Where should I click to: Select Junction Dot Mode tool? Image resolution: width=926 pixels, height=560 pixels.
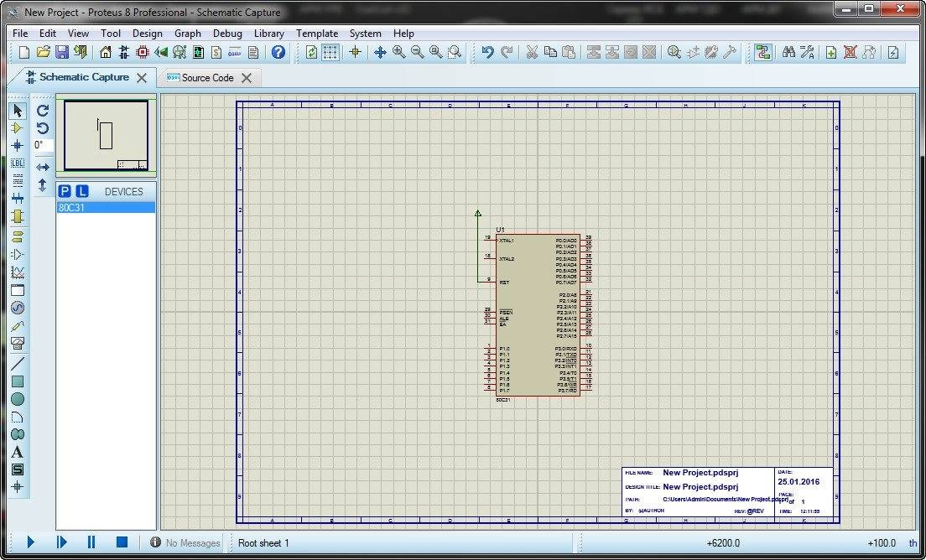18,146
